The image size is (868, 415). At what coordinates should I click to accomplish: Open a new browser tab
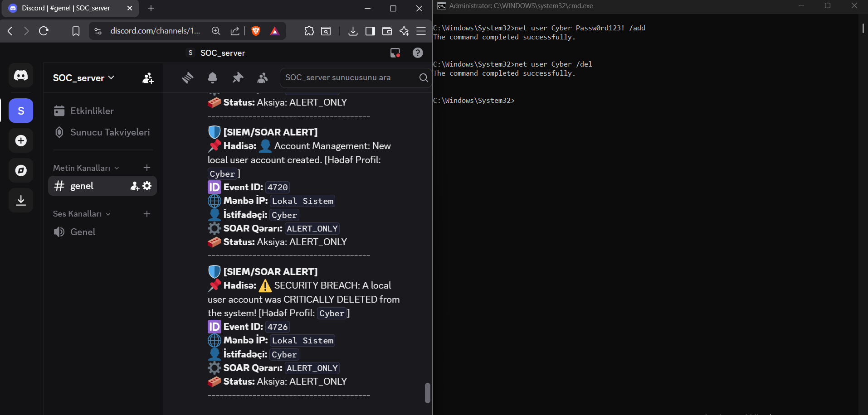click(x=151, y=8)
